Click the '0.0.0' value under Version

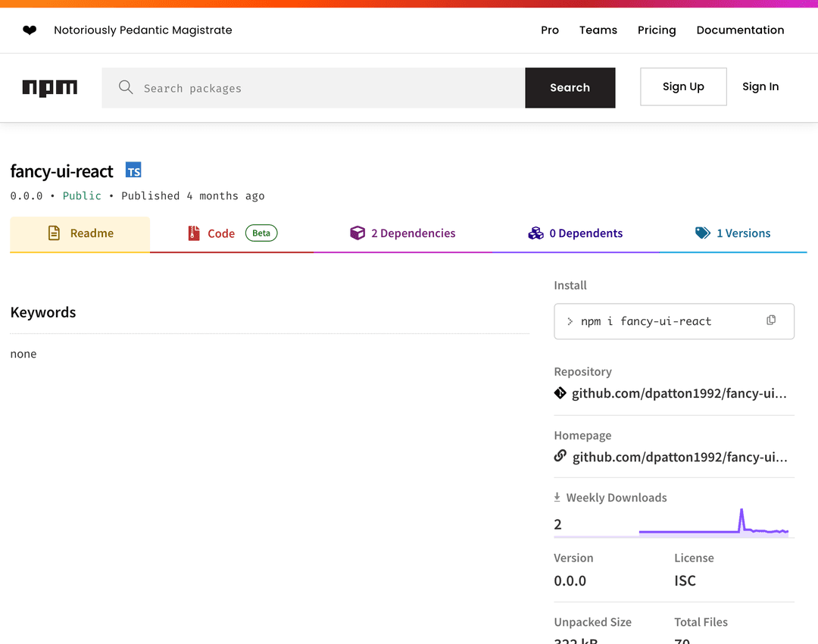570,581
